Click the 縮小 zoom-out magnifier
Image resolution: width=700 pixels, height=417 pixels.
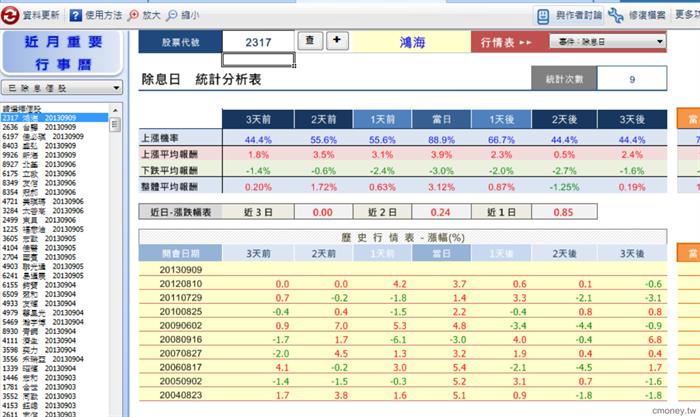(171, 16)
